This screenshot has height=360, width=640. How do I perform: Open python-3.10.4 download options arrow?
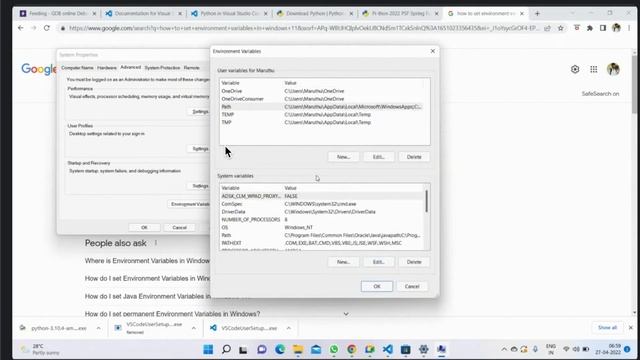point(98,328)
